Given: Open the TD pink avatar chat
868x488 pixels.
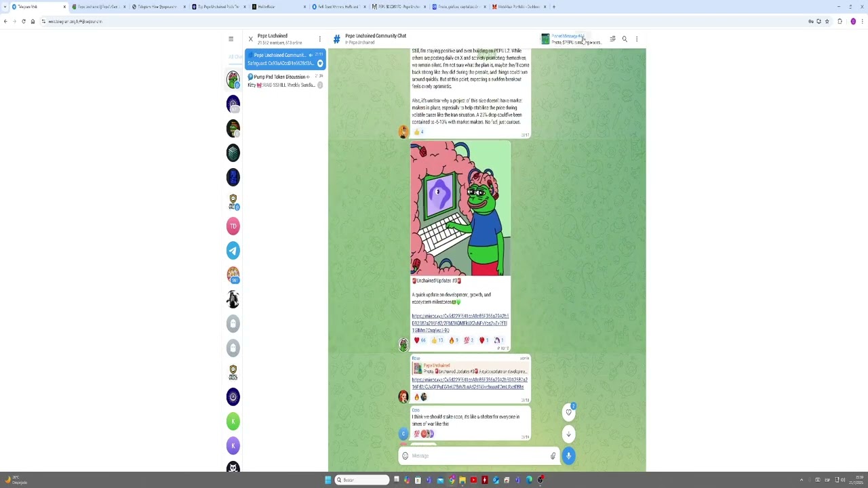Looking at the screenshot, I should [x=233, y=226].
